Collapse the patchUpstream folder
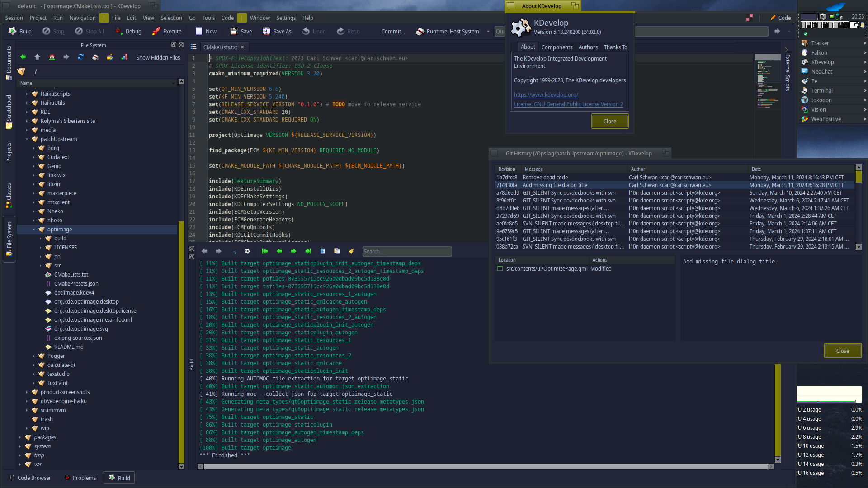 27,139
